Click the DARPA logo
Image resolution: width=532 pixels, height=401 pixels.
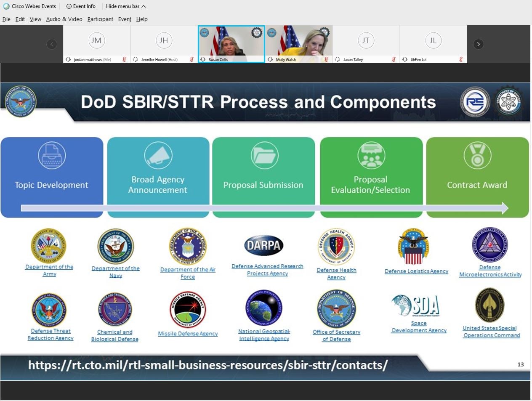[x=263, y=245]
